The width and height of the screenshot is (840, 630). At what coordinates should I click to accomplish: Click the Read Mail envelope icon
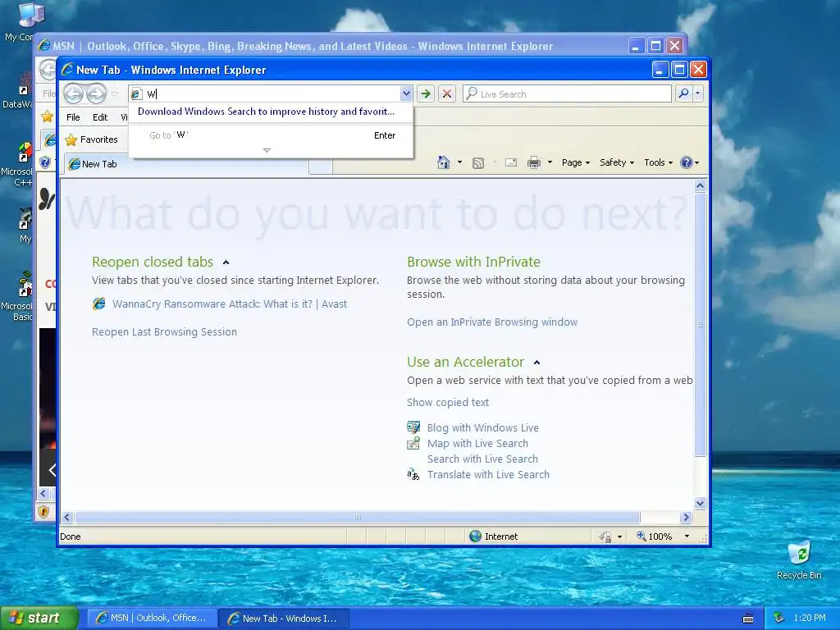tap(511, 162)
